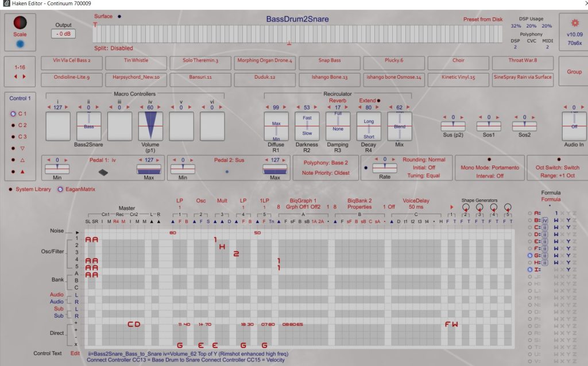
Task: Select formula A radio button
Action: point(530,213)
